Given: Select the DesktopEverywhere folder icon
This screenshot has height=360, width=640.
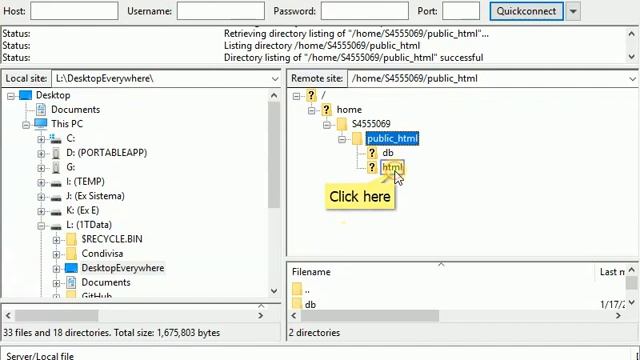Looking at the screenshot, I should click(71, 268).
